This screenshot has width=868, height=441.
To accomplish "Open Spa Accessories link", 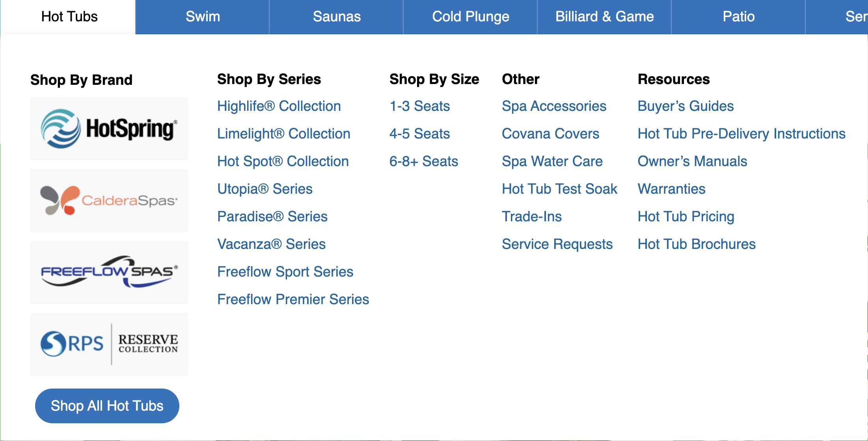I will pos(554,106).
